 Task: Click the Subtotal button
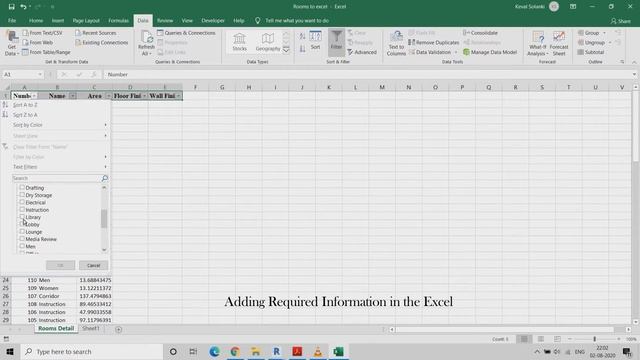[x=591, y=52]
